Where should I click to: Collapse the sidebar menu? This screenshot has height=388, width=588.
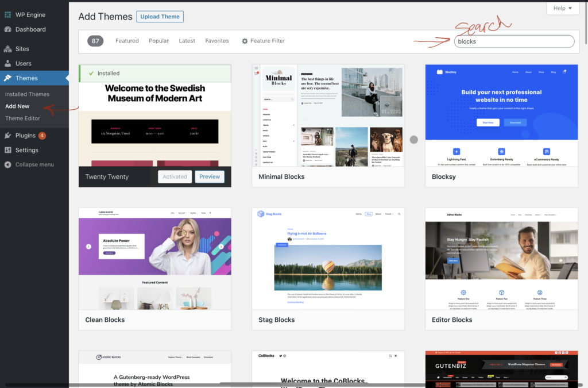click(34, 164)
